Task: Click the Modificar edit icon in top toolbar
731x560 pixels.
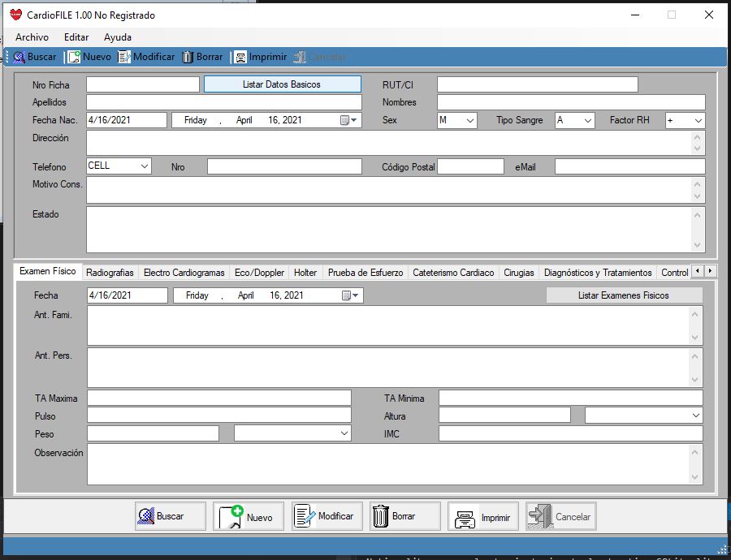Action: [124, 57]
